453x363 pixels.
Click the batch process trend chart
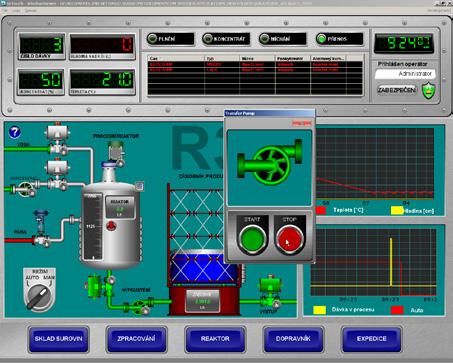click(373, 262)
